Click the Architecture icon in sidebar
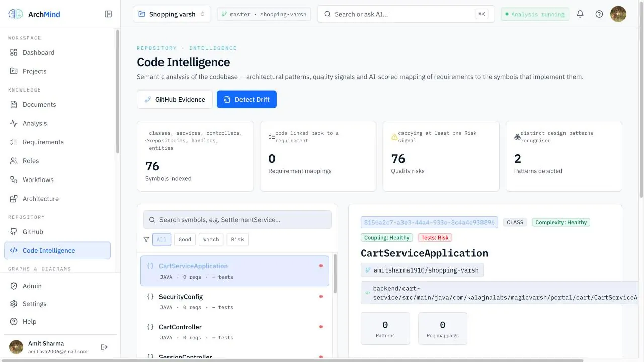 tap(14, 199)
